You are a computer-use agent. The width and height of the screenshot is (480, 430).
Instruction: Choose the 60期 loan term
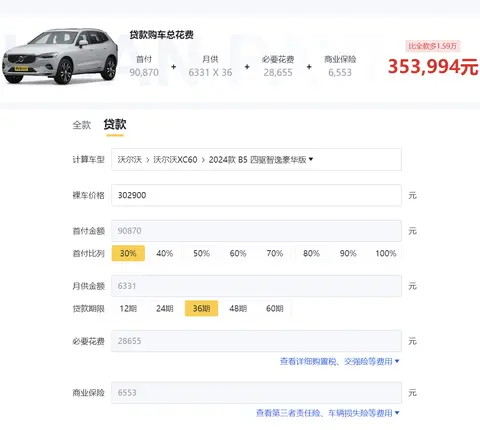coord(275,308)
